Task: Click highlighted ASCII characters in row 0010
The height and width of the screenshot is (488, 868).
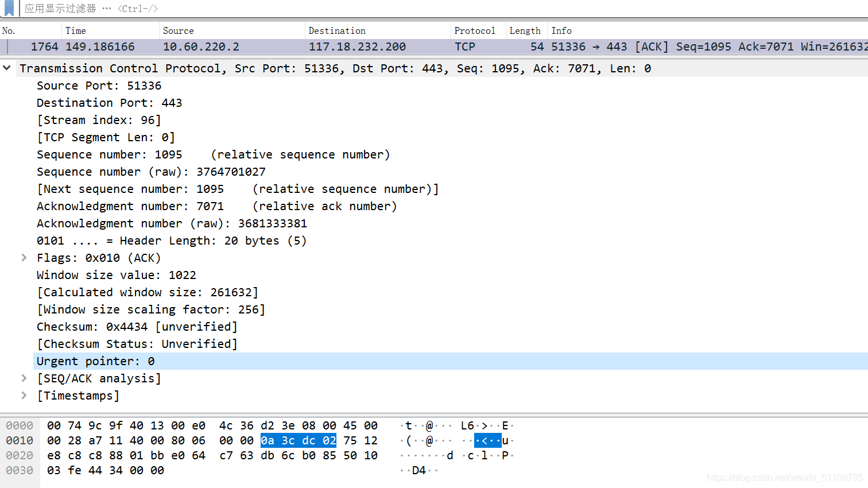Action: pos(488,440)
